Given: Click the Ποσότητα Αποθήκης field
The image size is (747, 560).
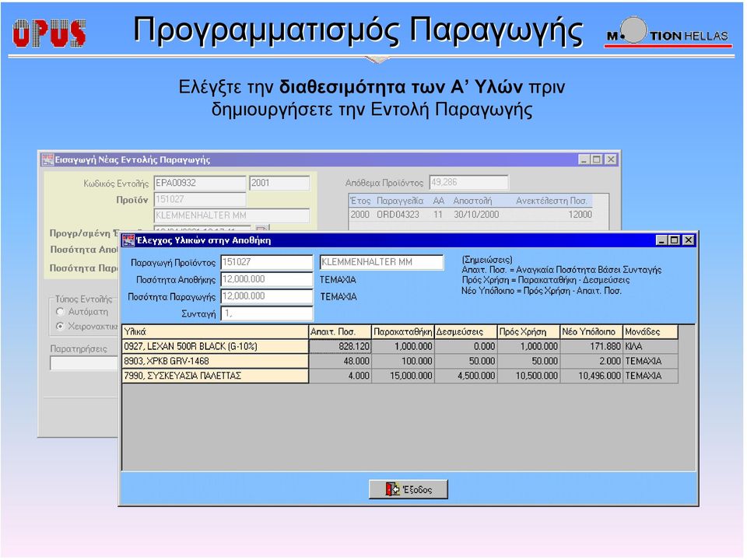Looking at the screenshot, I should pyautogui.click(x=267, y=279).
